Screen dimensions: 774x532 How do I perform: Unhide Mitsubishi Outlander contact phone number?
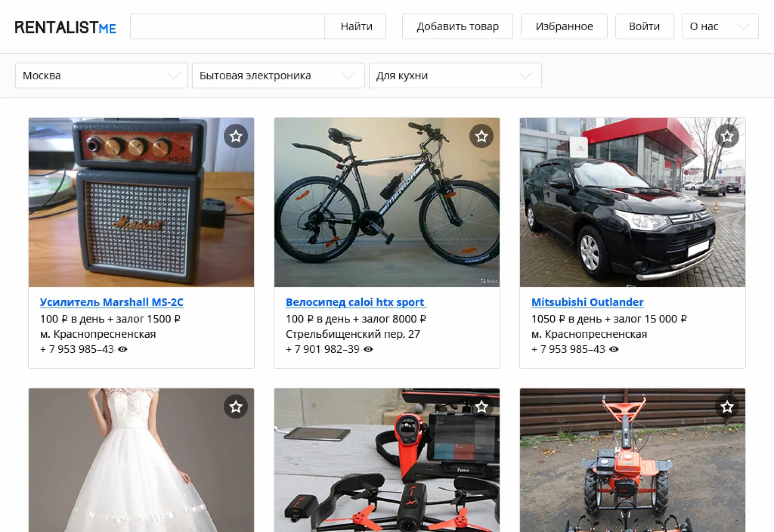[x=614, y=349]
